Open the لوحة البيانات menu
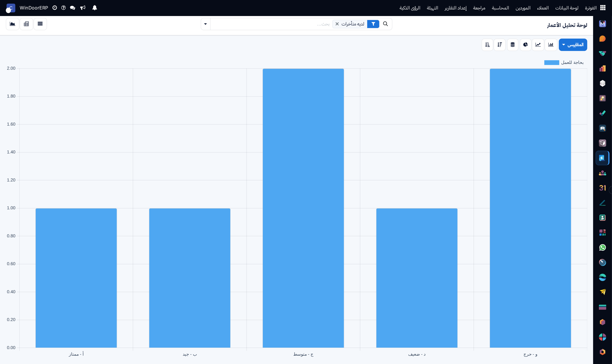612x364 pixels. [x=567, y=8]
